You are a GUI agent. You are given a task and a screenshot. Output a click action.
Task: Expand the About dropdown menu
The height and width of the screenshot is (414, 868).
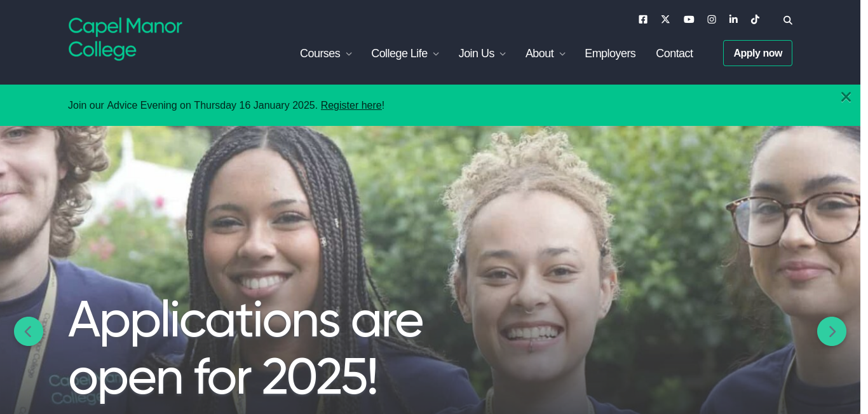tap(545, 53)
